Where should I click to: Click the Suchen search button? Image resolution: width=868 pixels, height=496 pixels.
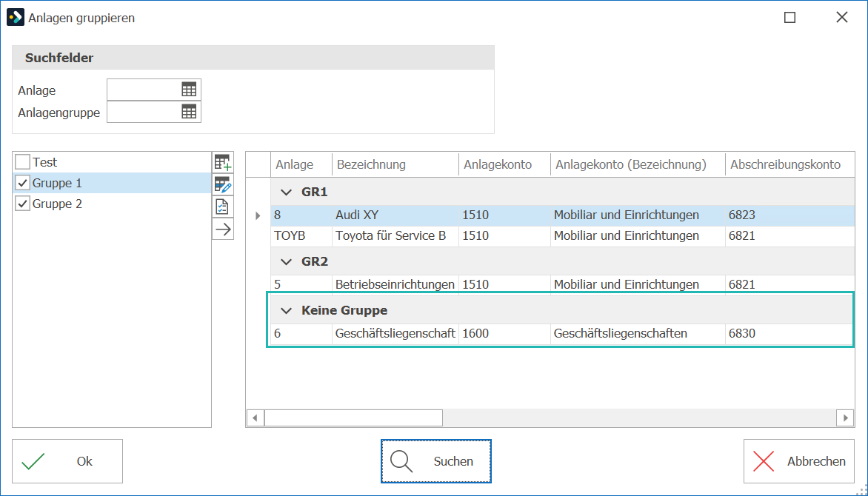pyautogui.click(x=436, y=461)
